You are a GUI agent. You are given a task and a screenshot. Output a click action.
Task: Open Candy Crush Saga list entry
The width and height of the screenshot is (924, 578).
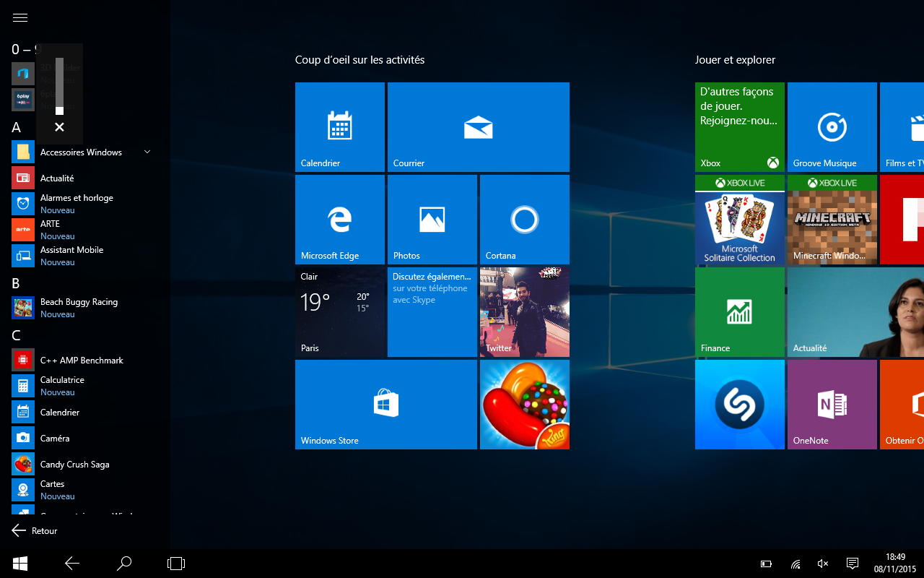click(x=82, y=464)
